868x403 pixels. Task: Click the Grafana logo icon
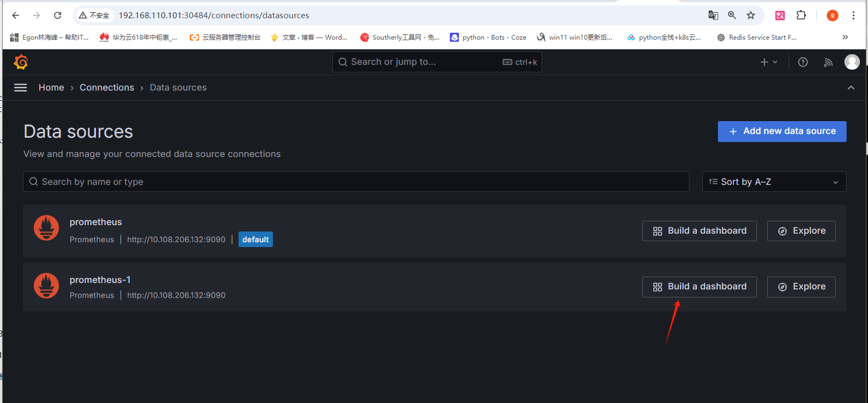pos(21,62)
